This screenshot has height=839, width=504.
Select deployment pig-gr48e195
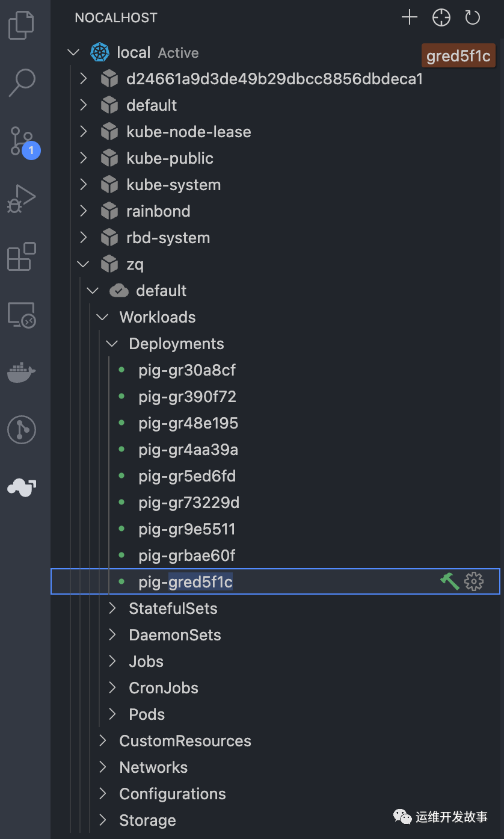(188, 423)
